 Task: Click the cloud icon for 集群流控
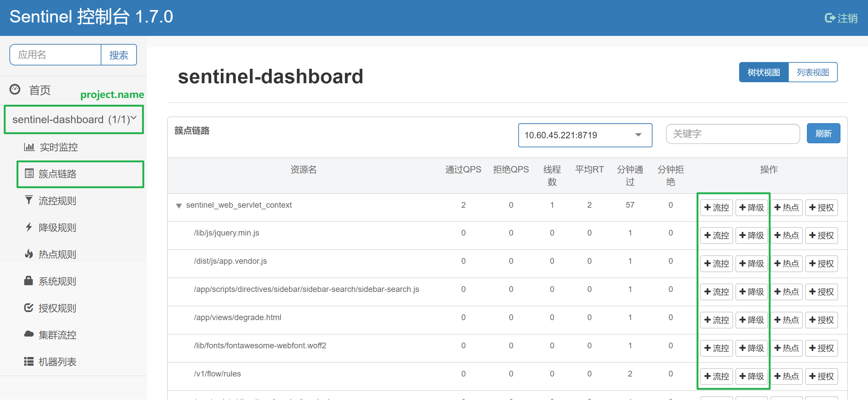pyautogui.click(x=29, y=335)
